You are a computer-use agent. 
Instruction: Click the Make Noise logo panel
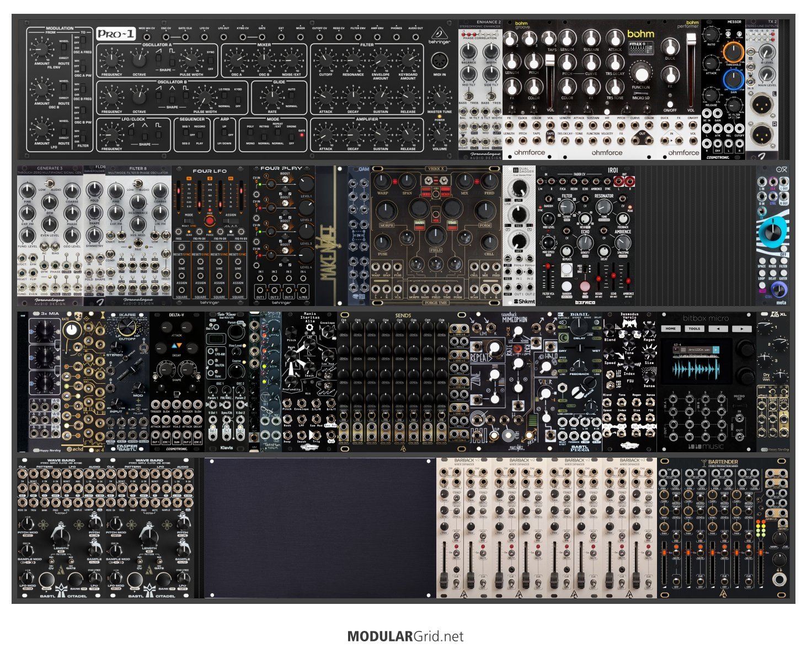pyautogui.click(x=332, y=235)
